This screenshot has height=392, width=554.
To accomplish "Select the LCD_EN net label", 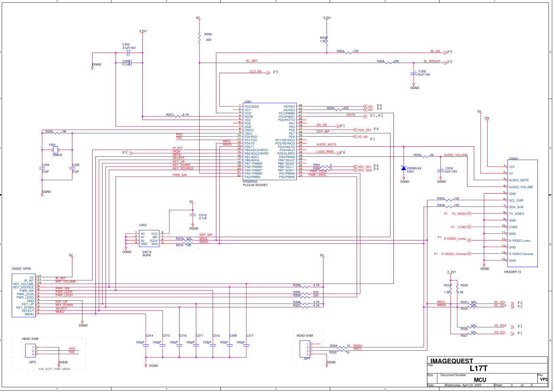I will click(255, 72).
